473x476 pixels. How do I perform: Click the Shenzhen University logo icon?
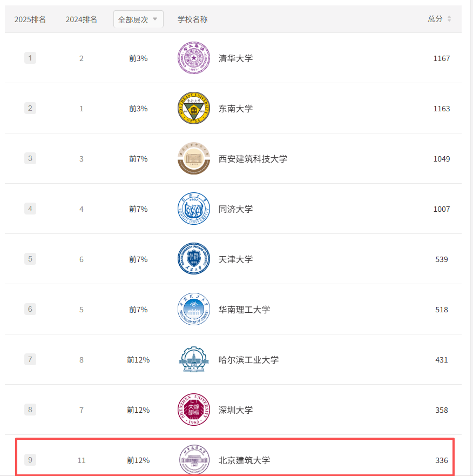click(193, 410)
